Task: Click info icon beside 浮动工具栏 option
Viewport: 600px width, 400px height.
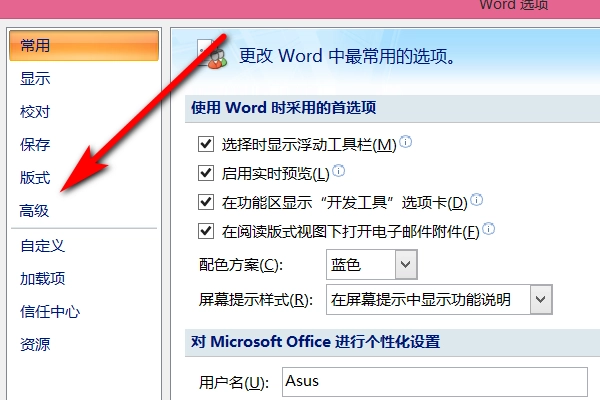Action: (406, 142)
